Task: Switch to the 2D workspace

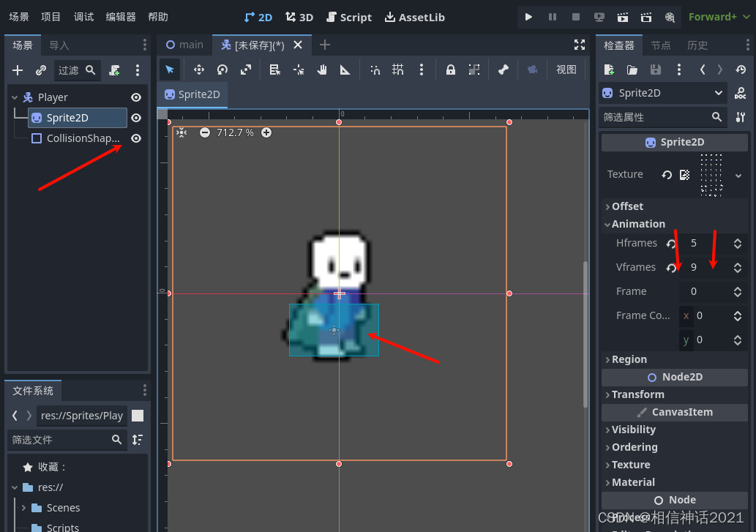Action: [258, 18]
